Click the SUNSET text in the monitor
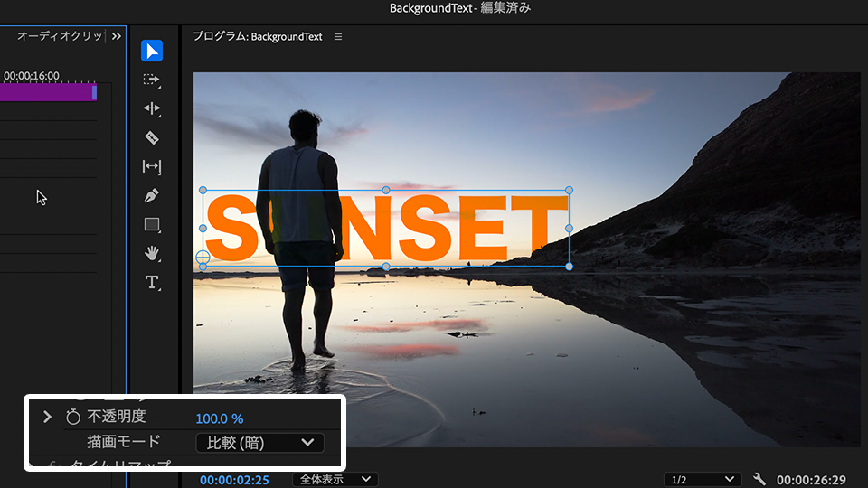Image resolution: width=868 pixels, height=488 pixels. tap(386, 229)
